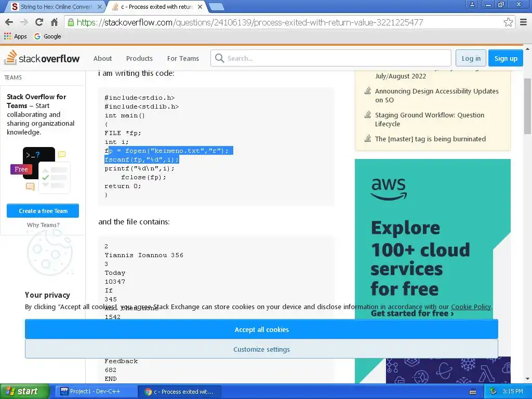
Task: Bookmark the page with the star icon
Action: coord(508,22)
